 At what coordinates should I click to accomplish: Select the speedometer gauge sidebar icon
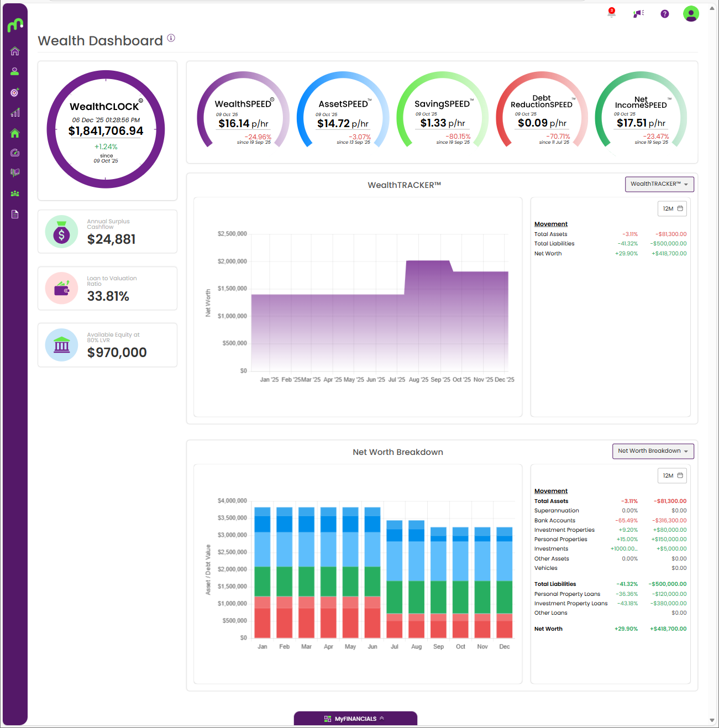tap(15, 153)
